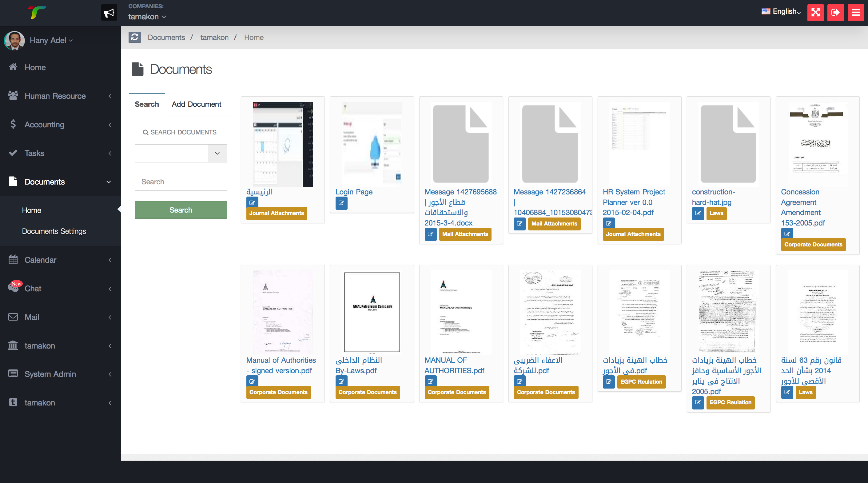Open the tamakon companies dropdown

[147, 17]
